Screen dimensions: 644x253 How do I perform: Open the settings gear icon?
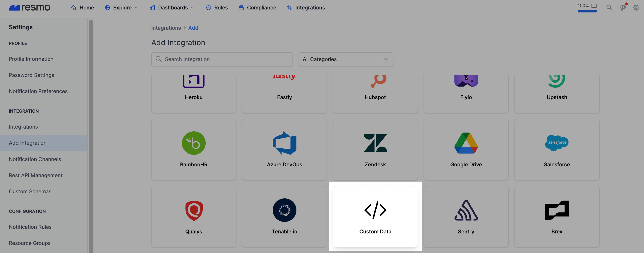[636, 8]
